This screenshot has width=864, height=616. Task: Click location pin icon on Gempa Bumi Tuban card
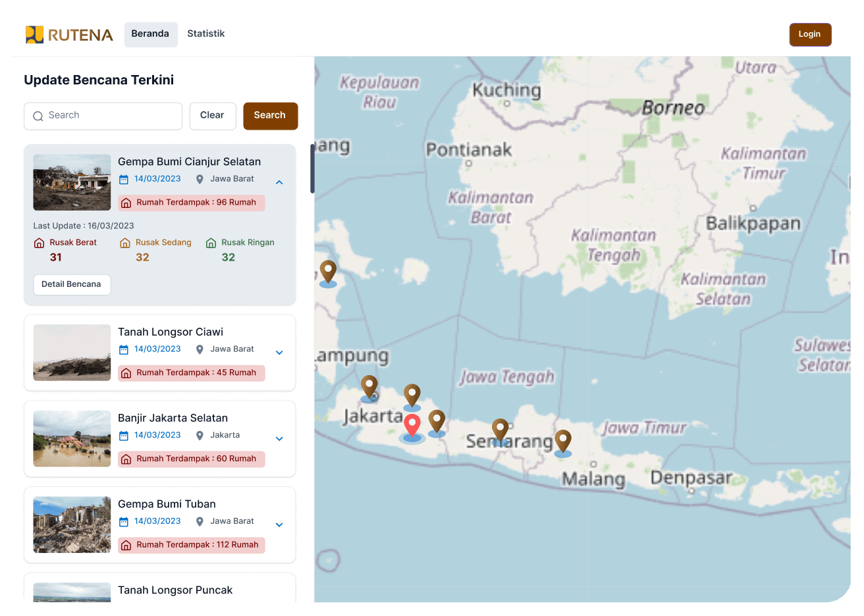coord(200,521)
